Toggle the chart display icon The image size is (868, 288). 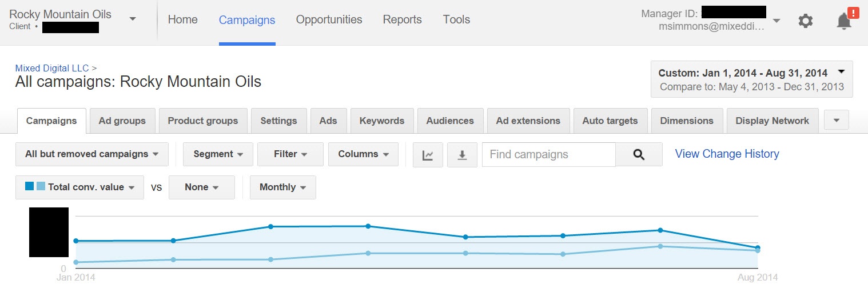(428, 155)
